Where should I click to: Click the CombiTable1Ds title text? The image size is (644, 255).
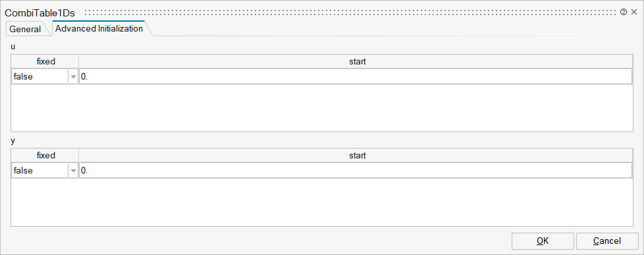[x=40, y=12]
